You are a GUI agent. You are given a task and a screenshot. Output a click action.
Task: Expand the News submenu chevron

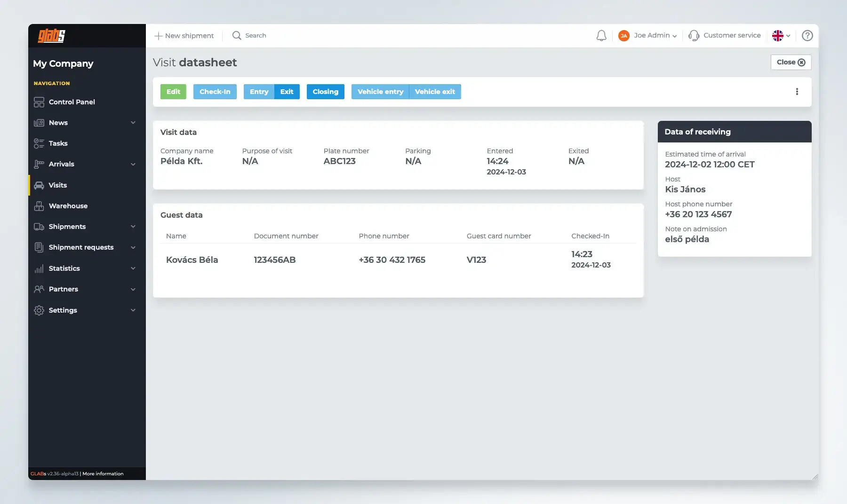click(x=133, y=123)
